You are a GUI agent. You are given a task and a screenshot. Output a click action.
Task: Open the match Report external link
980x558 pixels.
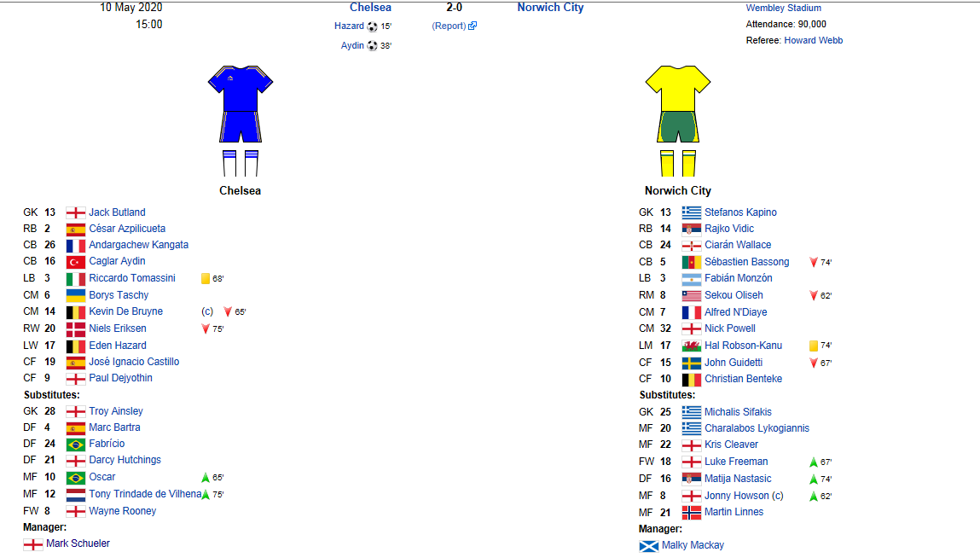[455, 26]
